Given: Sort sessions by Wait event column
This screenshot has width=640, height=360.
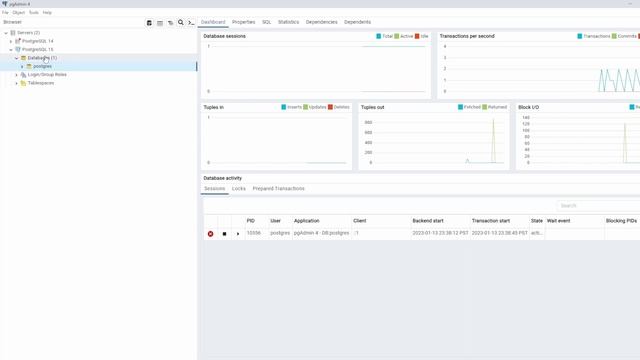Looking at the screenshot, I should click(x=558, y=221).
